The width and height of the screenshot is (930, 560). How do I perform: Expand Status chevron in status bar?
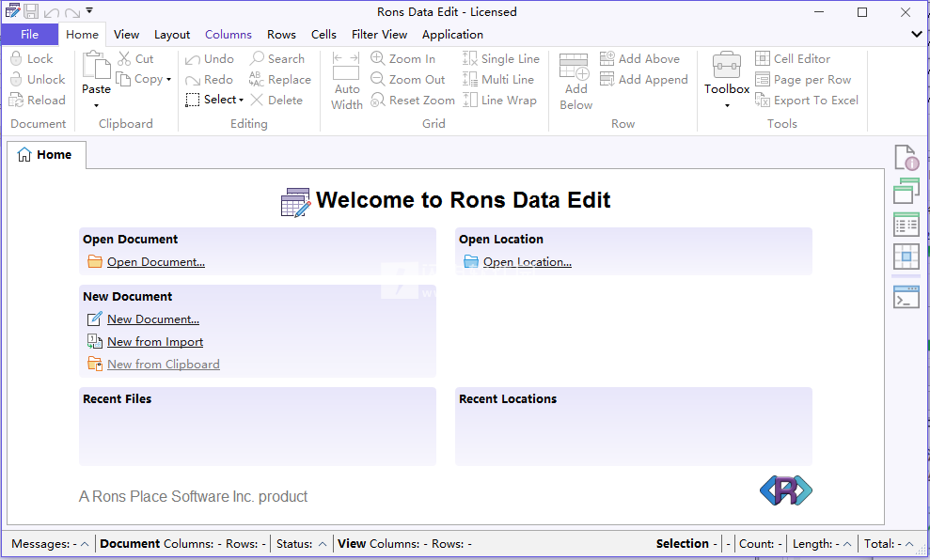coord(323,544)
